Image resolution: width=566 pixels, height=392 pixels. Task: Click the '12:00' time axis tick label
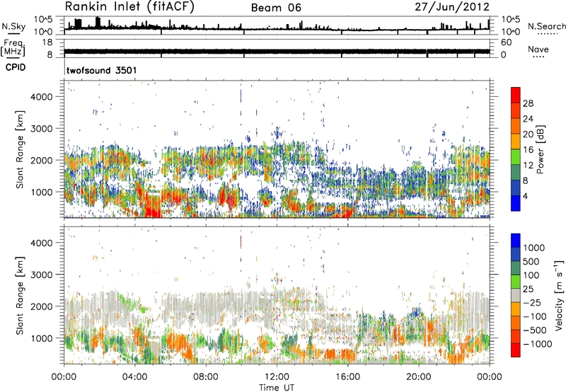277,377
